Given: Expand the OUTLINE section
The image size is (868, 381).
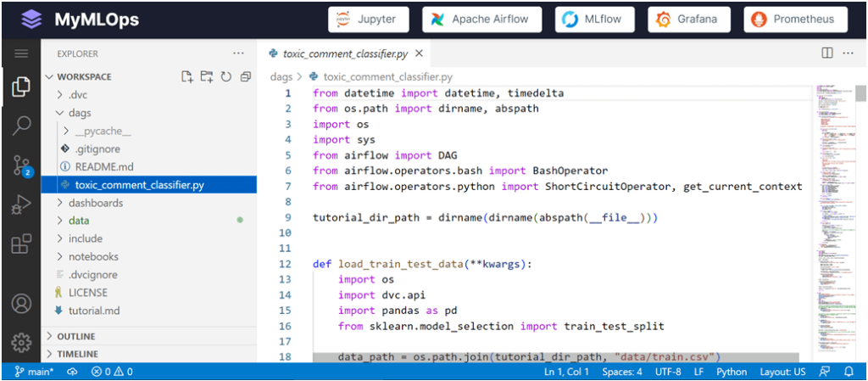Looking at the screenshot, I should 76,336.
